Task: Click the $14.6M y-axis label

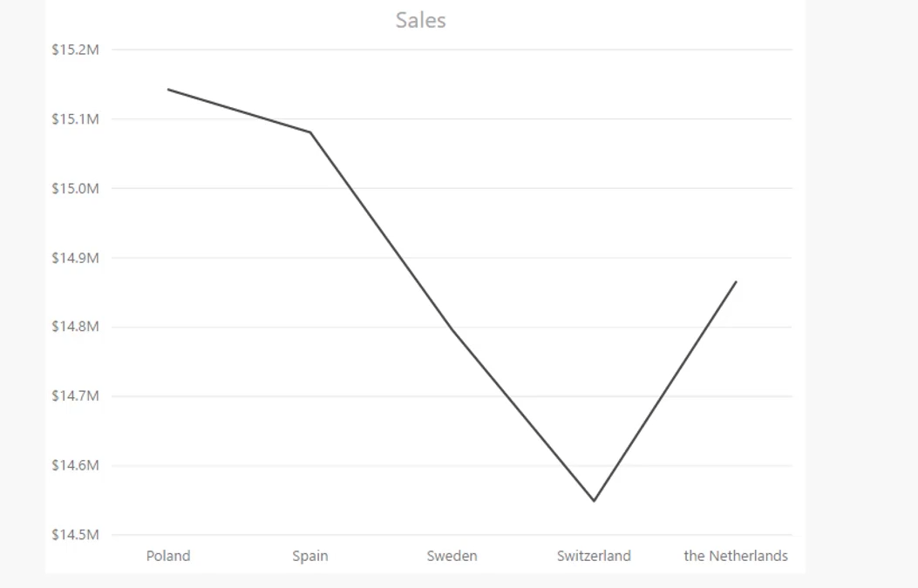Action: [x=76, y=466]
